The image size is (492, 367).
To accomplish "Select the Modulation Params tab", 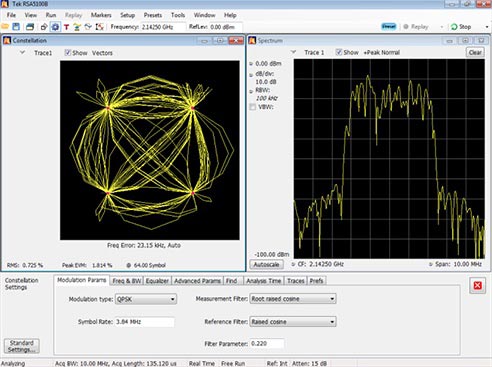I will click(x=82, y=280).
